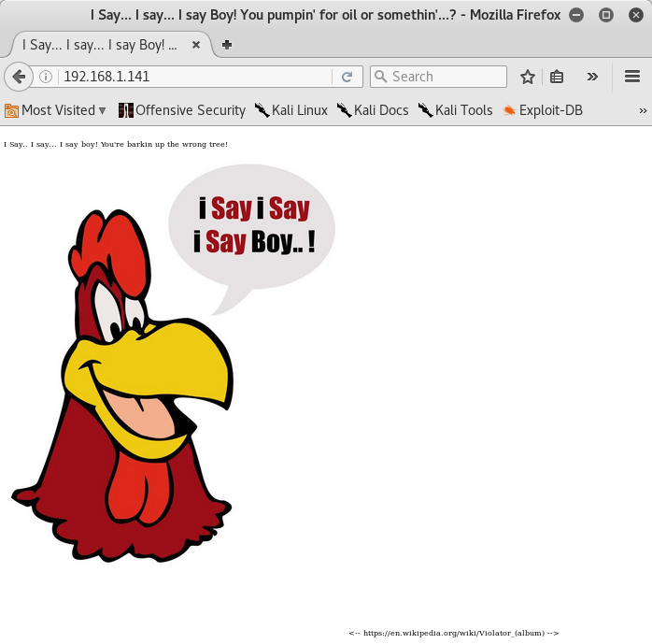Open the Firefox hamburger menu
This screenshot has width=652, height=644.
[632, 77]
